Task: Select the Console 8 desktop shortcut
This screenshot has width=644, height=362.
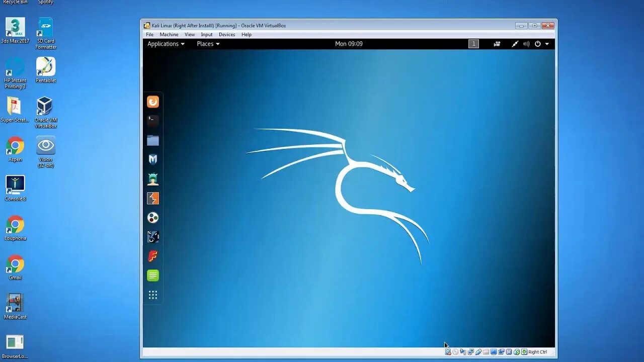Action: (x=15, y=189)
